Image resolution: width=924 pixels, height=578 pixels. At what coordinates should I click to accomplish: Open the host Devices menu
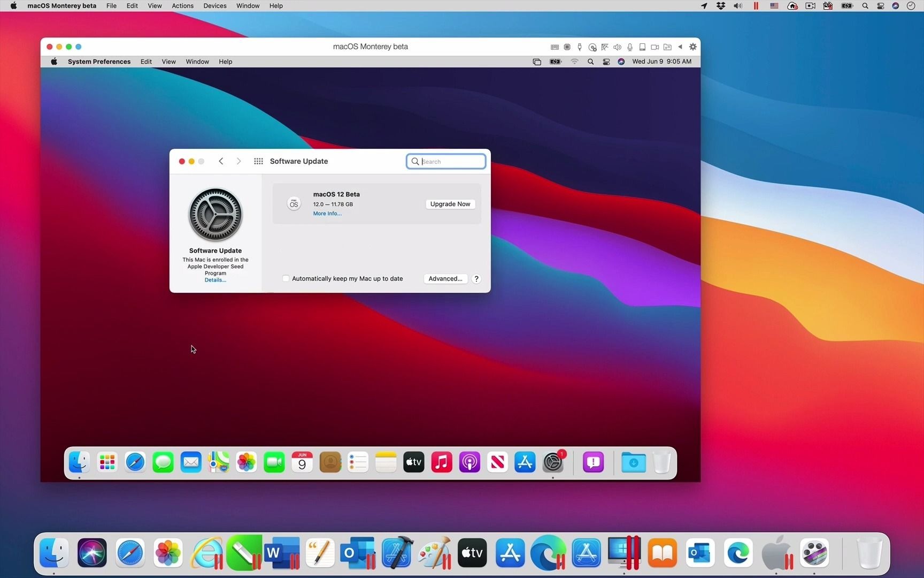tap(215, 6)
